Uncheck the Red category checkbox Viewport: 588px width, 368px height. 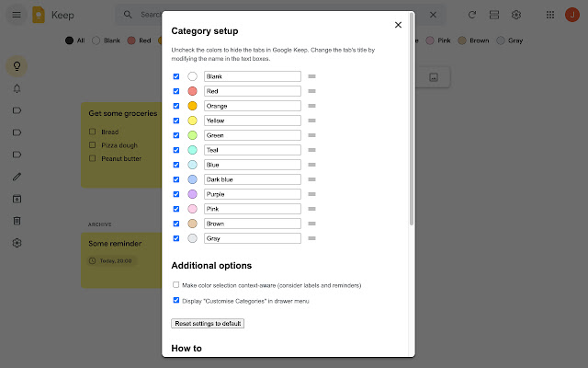176,91
